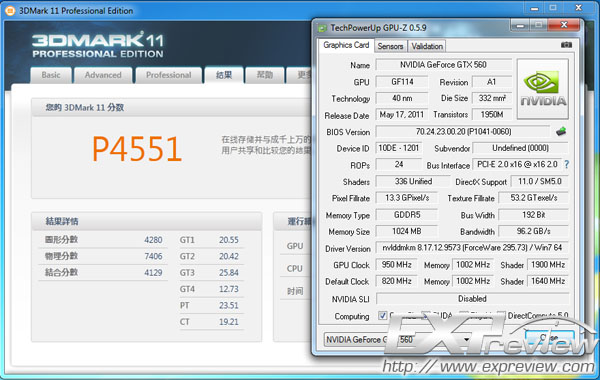Click the BIOS Version 70.24.23.00.20 field
The width and height of the screenshot is (600, 380).
463,132
